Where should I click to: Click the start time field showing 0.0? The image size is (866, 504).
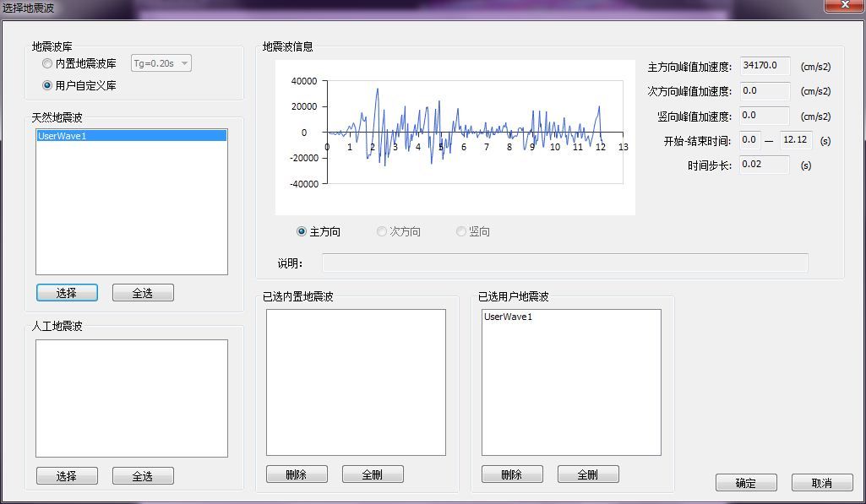coord(750,140)
